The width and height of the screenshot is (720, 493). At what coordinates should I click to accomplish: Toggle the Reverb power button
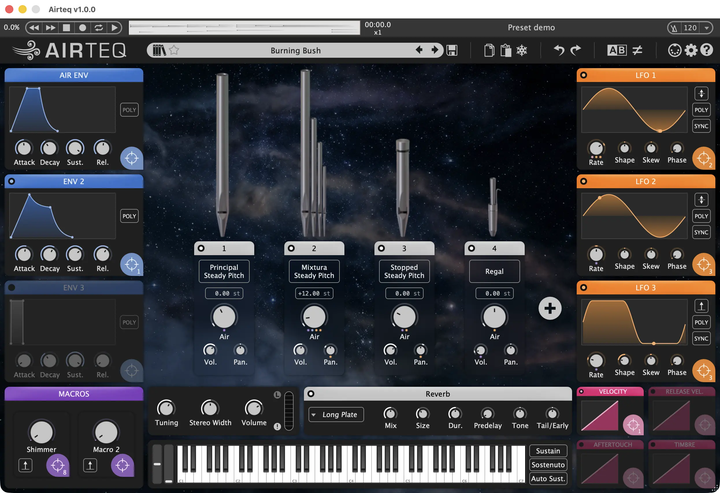(x=311, y=393)
